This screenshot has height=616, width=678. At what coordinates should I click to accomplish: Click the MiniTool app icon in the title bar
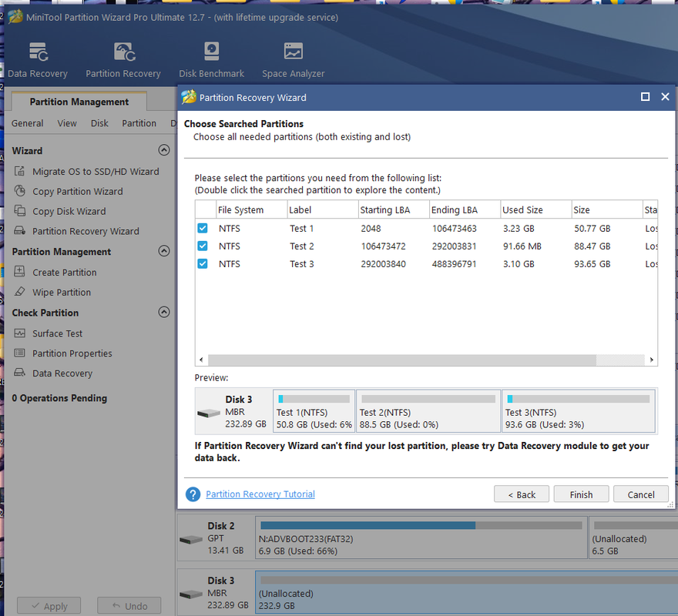pyautogui.click(x=15, y=17)
